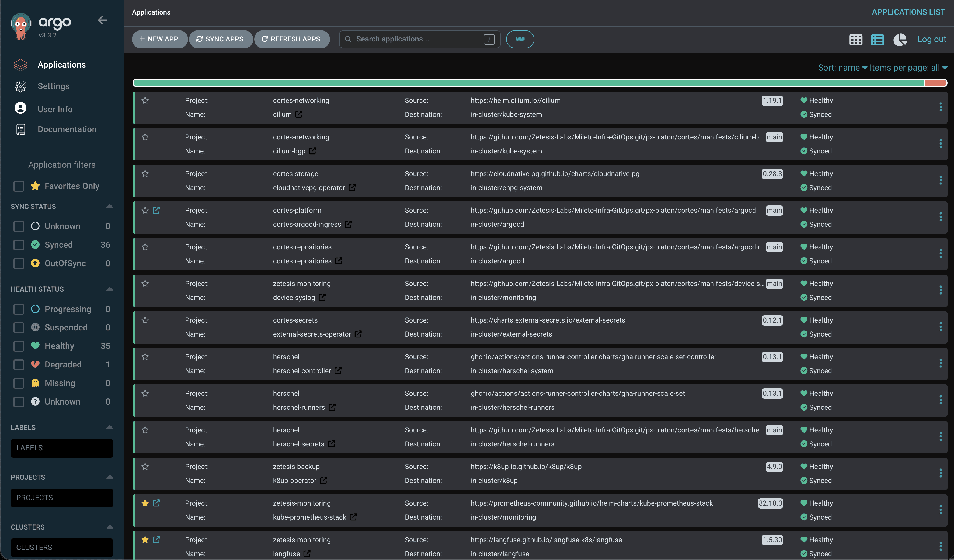Open external link icon beside external-secrets-operator

pos(358,334)
